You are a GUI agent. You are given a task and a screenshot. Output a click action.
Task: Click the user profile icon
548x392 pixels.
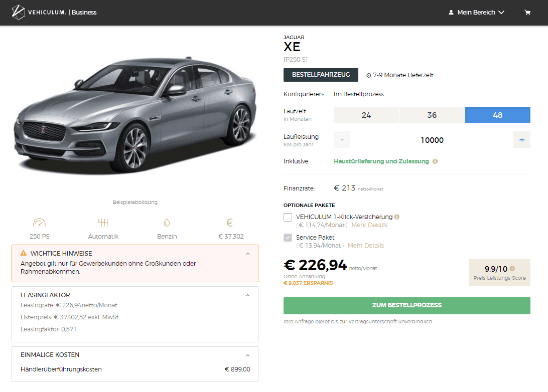451,13
